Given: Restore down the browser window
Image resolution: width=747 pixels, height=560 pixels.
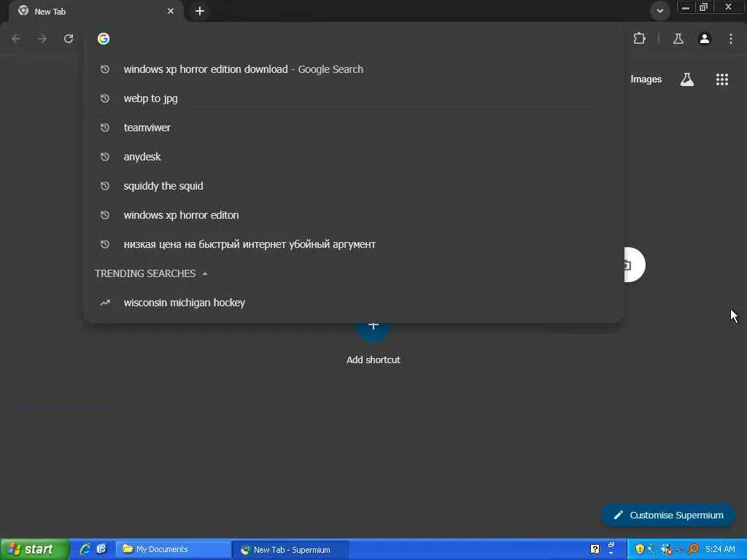Looking at the screenshot, I should coord(704,7).
